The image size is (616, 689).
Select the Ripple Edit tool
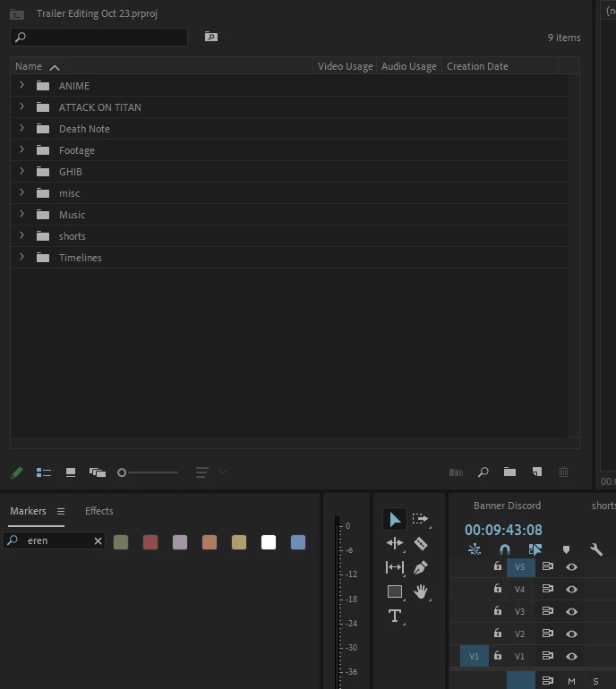coord(394,543)
